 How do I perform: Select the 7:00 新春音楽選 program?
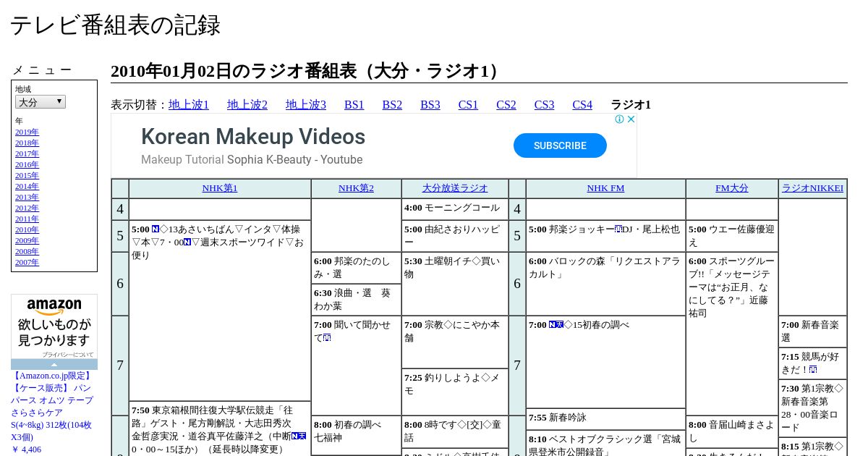(812, 332)
